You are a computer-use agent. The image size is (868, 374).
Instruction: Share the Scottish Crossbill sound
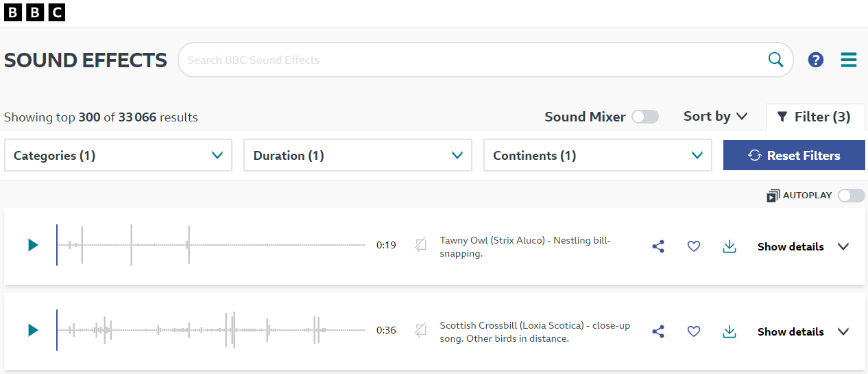pyautogui.click(x=658, y=331)
